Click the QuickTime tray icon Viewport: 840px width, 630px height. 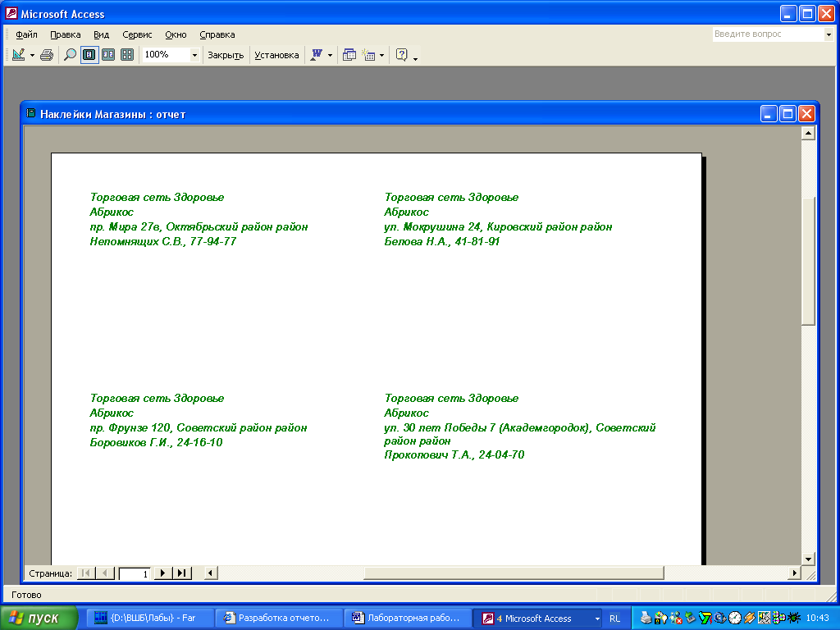[719, 618]
